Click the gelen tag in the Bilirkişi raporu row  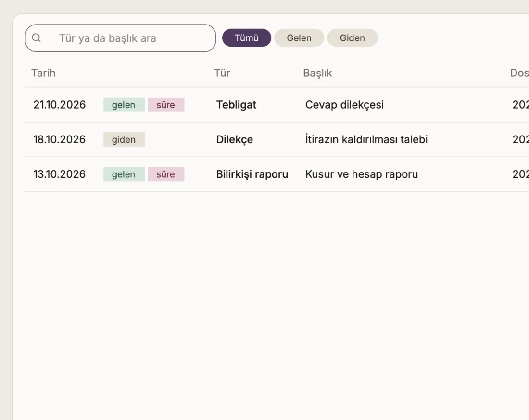[124, 174]
